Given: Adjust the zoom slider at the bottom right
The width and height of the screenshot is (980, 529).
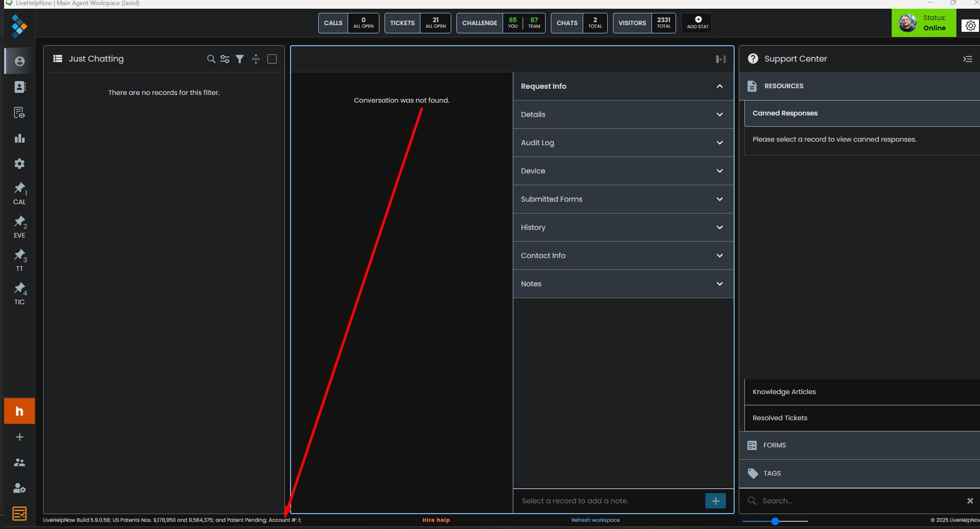Looking at the screenshot, I should [x=775, y=521].
